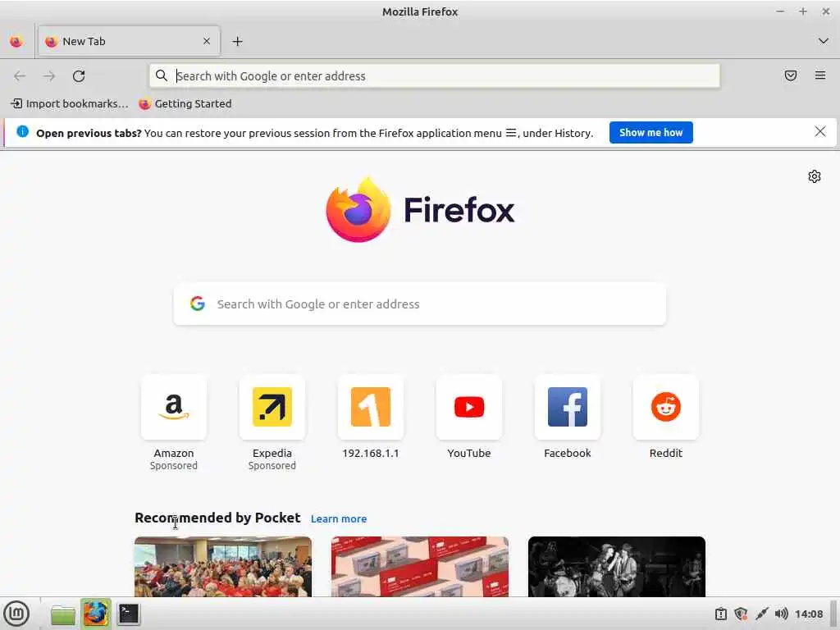Open the Pocket story with red laptops
840x630 pixels.
[x=420, y=566]
